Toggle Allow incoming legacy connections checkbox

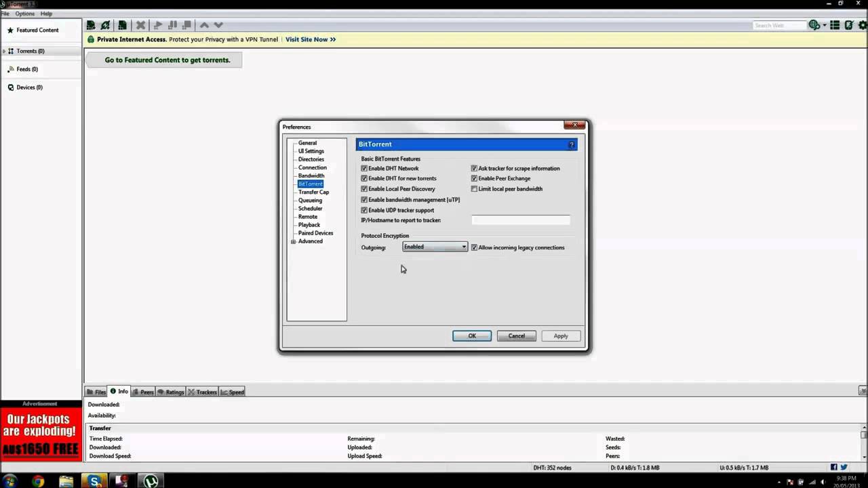coord(474,247)
